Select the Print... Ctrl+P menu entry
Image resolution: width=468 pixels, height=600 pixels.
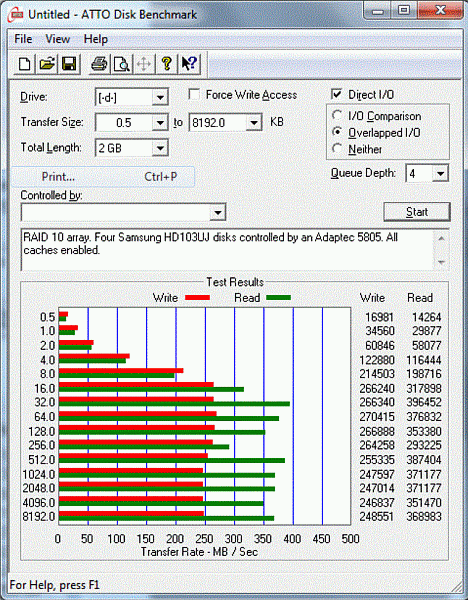(x=103, y=176)
